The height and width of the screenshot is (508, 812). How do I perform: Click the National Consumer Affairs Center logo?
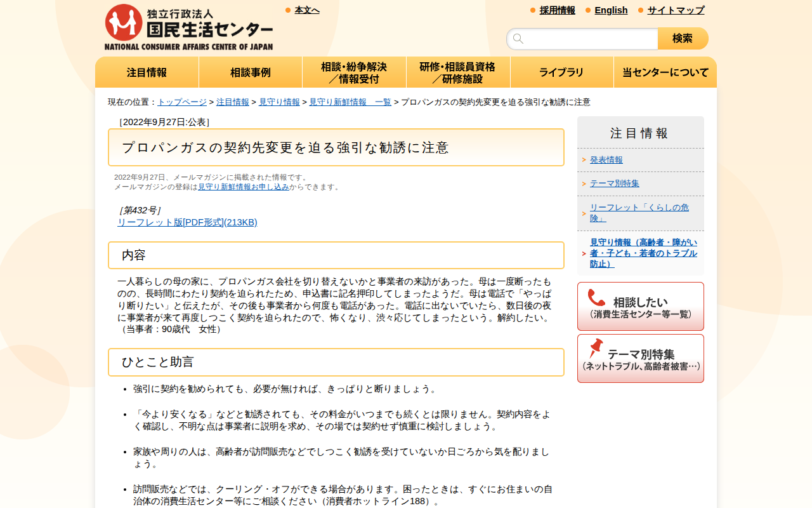tap(188, 27)
